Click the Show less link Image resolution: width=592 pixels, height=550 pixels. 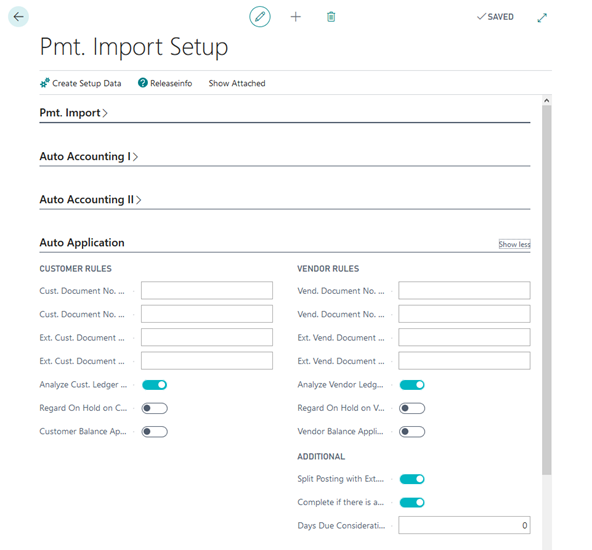[x=514, y=244]
